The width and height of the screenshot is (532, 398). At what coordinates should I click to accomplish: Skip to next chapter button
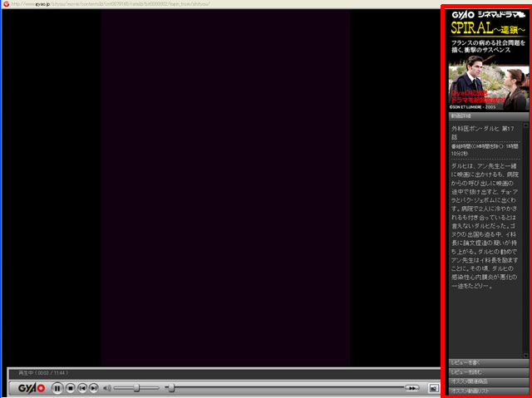click(x=94, y=388)
